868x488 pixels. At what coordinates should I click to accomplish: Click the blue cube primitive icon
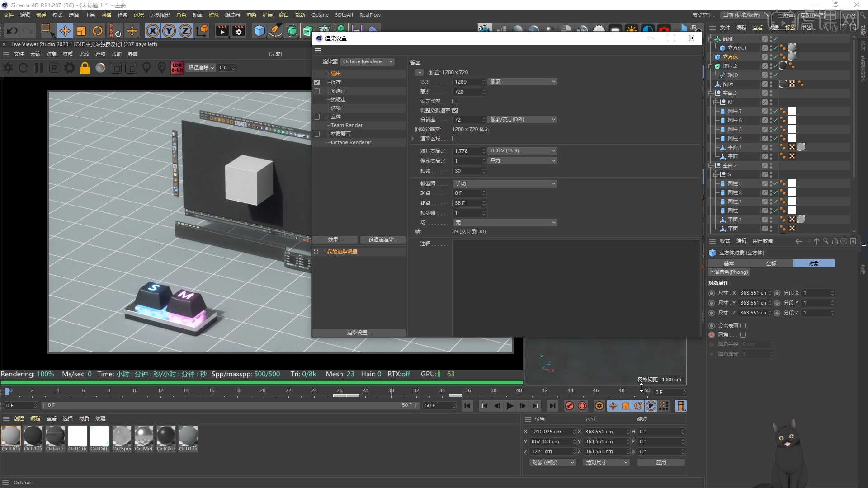[259, 31]
